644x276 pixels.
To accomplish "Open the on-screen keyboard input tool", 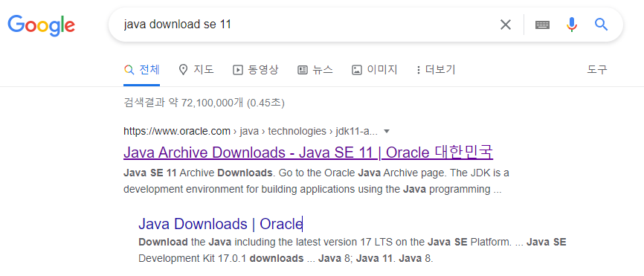I will 543,25.
